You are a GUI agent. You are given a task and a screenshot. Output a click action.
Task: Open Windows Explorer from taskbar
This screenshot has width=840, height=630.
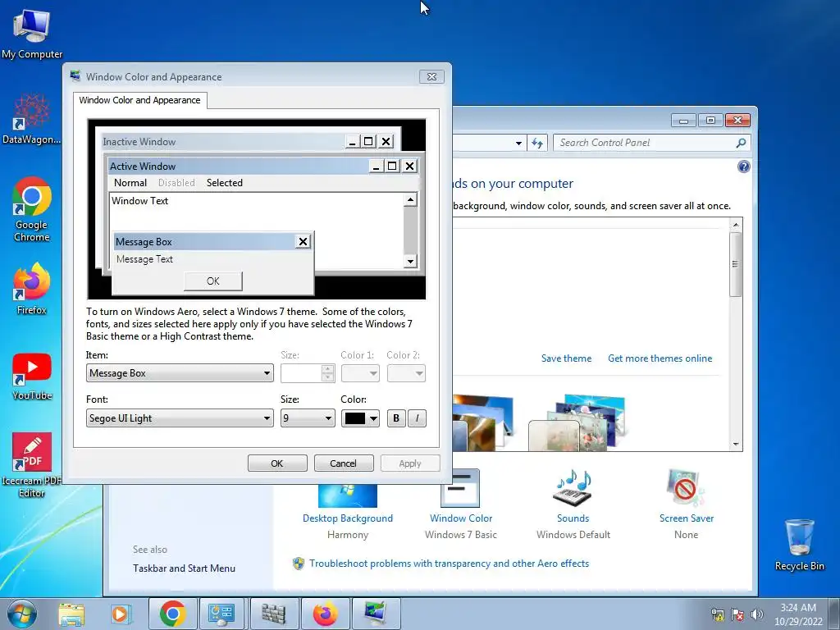pos(71,614)
